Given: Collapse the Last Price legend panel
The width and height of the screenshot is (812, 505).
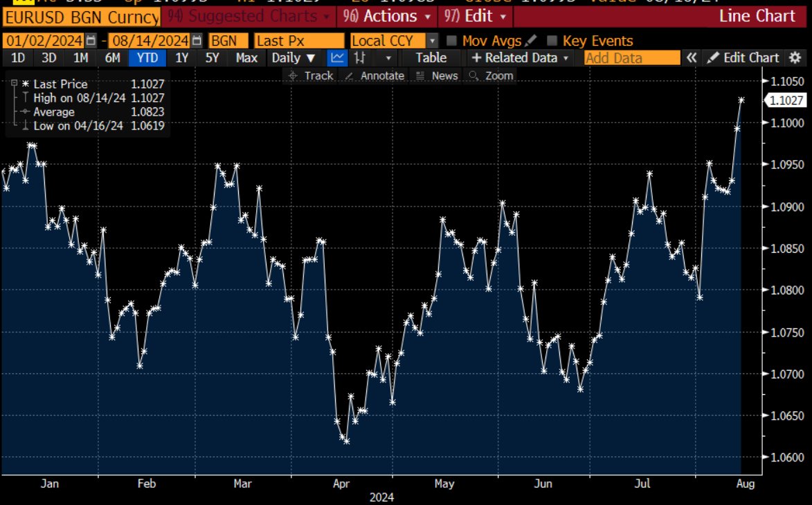Looking at the screenshot, I should [x=12, y=83].
